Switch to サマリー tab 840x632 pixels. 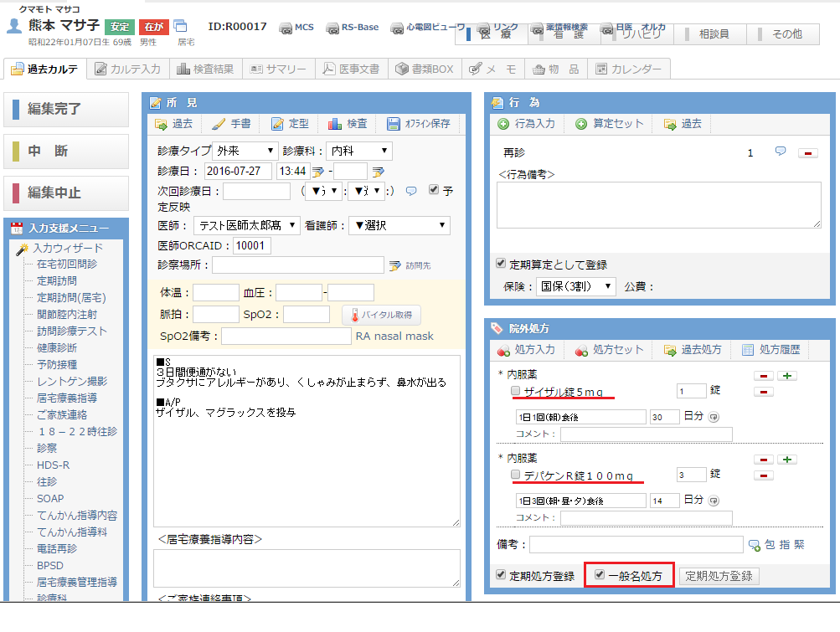279,69
